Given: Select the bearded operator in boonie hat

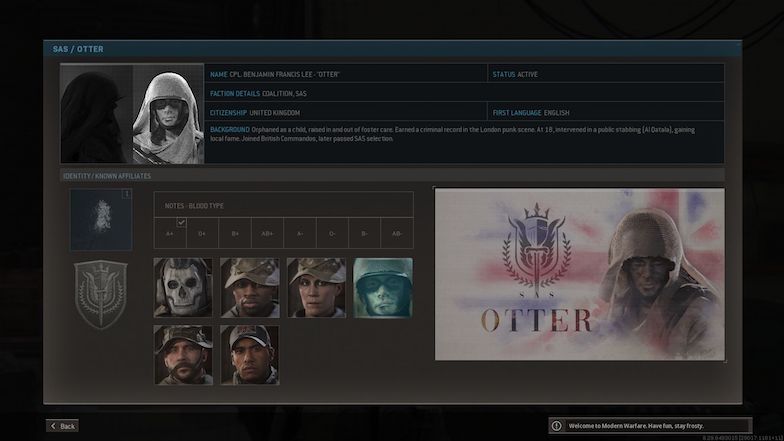Looking at the screenshot, I should pyautogui.click(x=182, y=355).
